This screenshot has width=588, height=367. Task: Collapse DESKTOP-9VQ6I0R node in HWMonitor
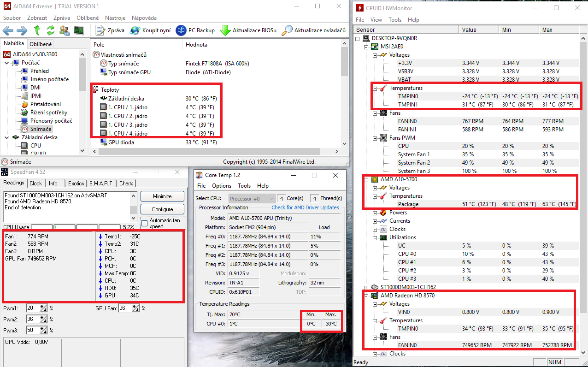click(358, 38)
